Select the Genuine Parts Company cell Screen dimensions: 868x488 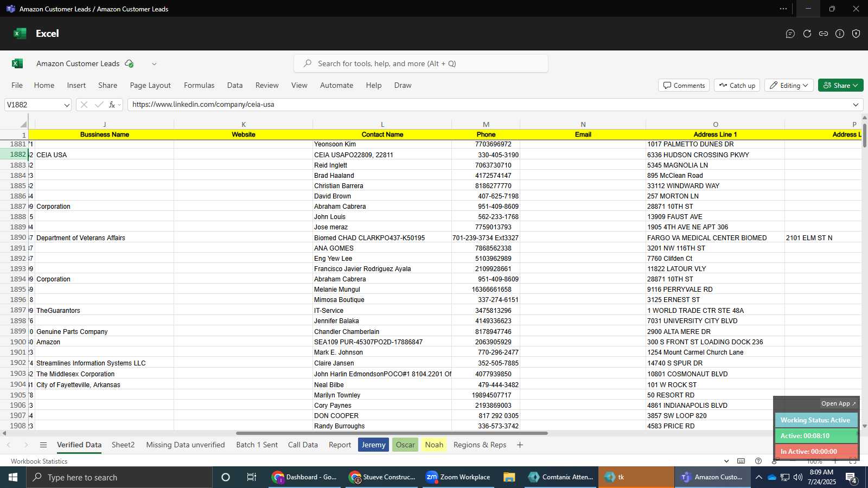coord(104,331)
